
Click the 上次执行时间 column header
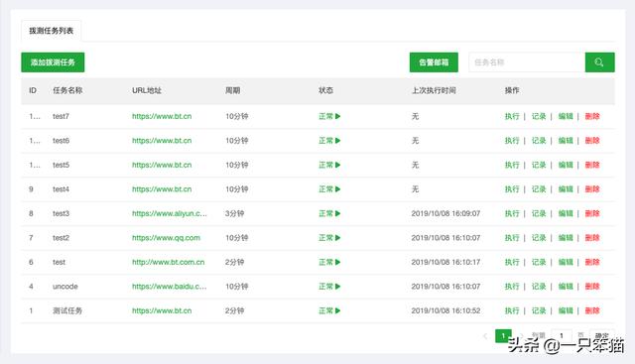pos(434,90)
